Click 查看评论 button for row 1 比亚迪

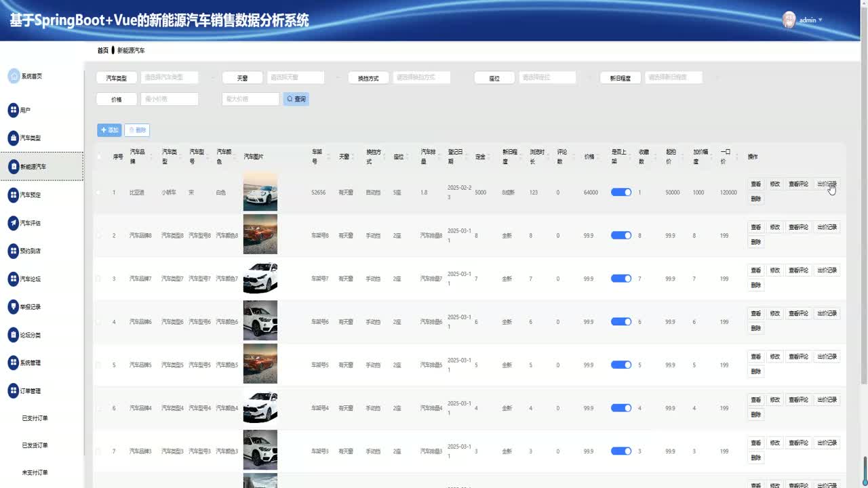click(x=798, y=184)
